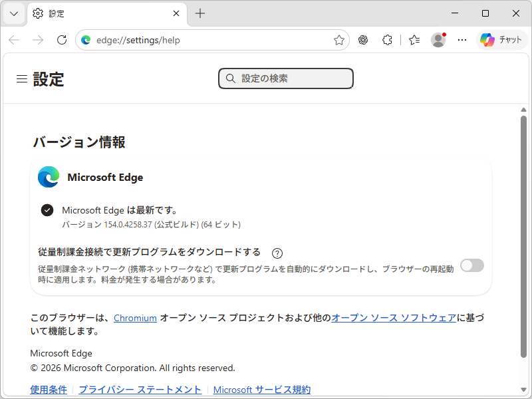
Task: Click the scrollbar up arrow
Action: tap(523, 110)
